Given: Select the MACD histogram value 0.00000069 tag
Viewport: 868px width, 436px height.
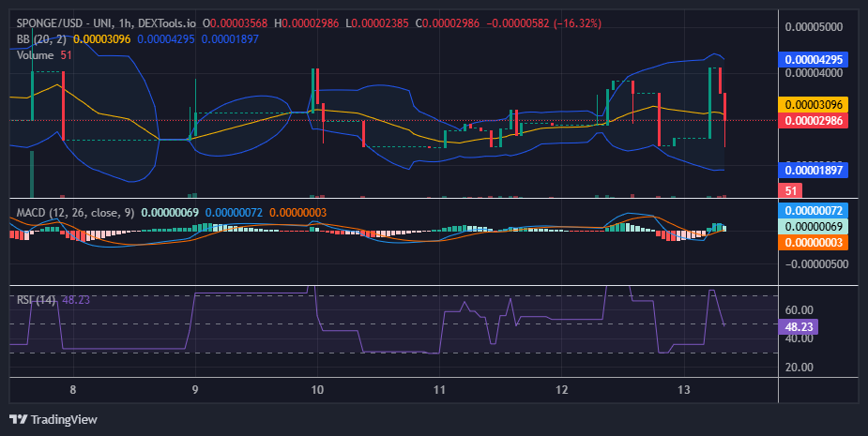Looking at the screenshot, I should click(x=814, y=226).
